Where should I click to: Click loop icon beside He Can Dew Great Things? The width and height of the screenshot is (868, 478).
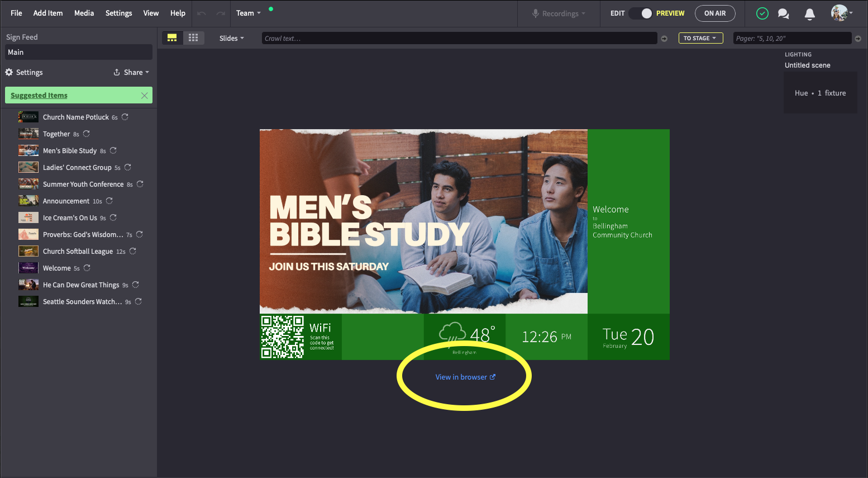pos(136,285)
